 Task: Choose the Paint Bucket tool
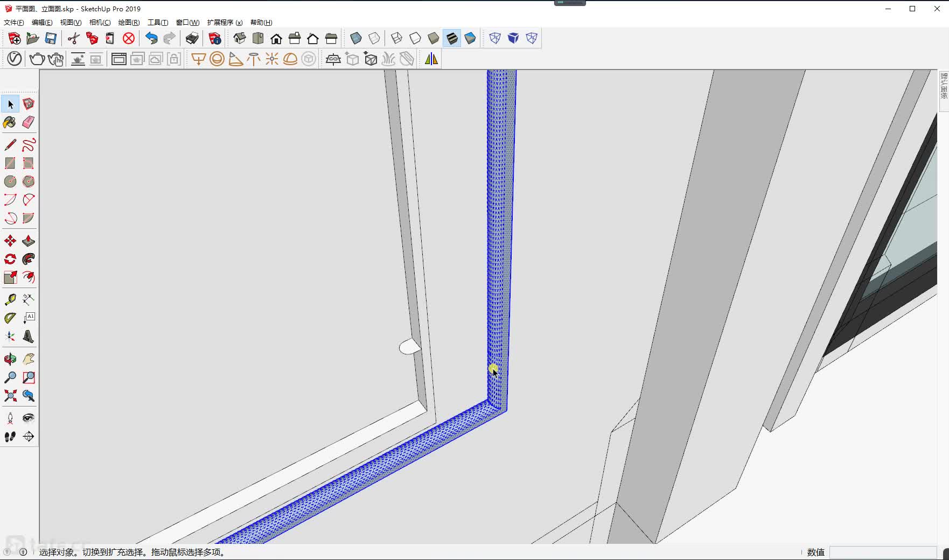point(10,122)
